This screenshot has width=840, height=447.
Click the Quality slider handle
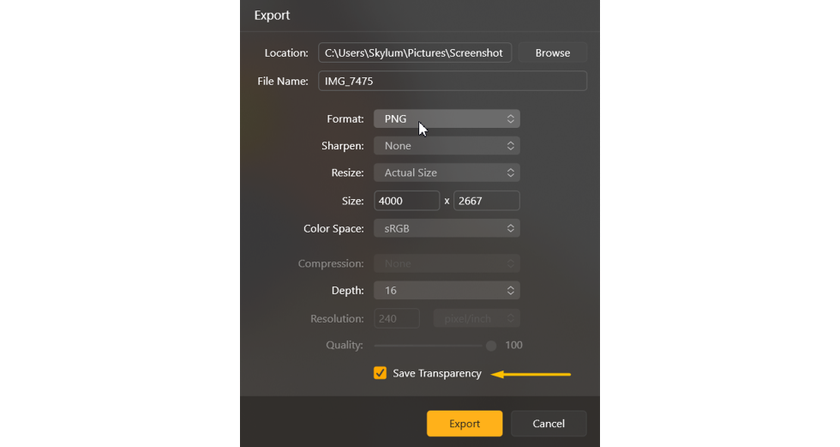tap(491, 346)
